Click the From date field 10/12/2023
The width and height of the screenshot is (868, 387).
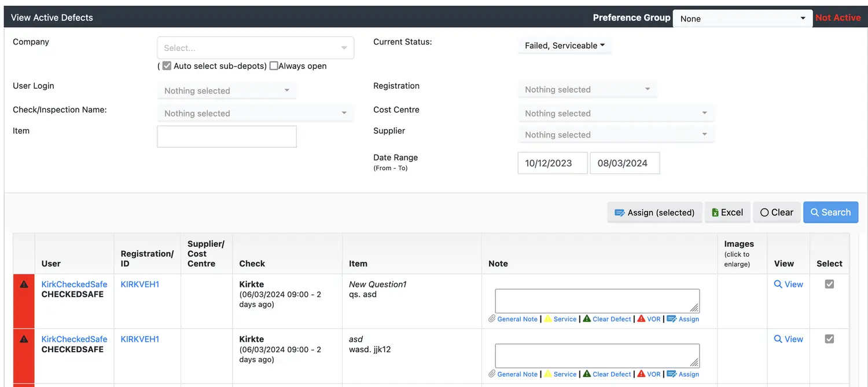[x=552, y=163]
